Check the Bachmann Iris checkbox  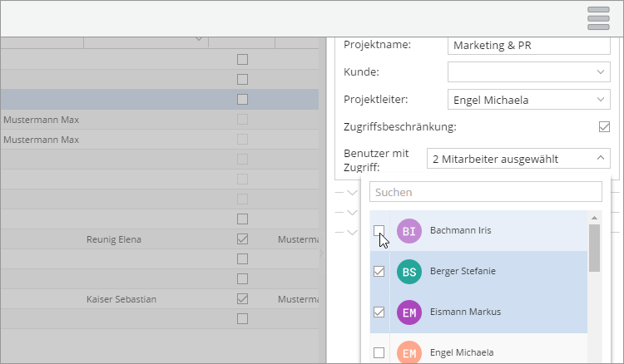click(379, 230)
